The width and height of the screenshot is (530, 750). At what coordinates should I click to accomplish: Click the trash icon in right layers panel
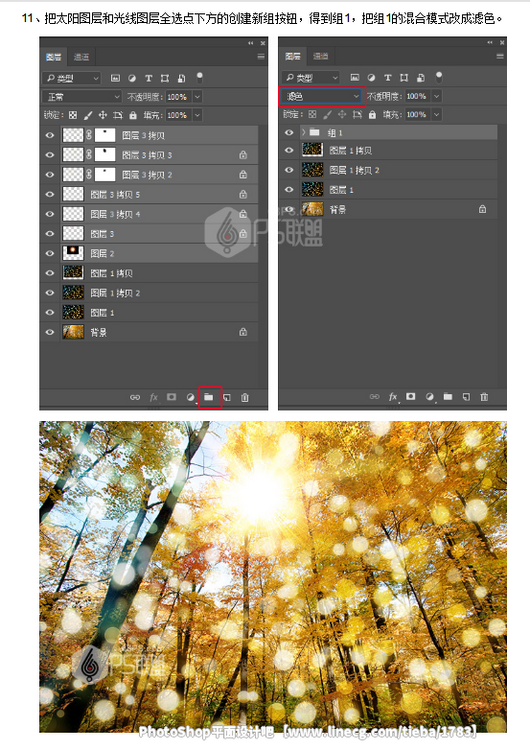484,397
